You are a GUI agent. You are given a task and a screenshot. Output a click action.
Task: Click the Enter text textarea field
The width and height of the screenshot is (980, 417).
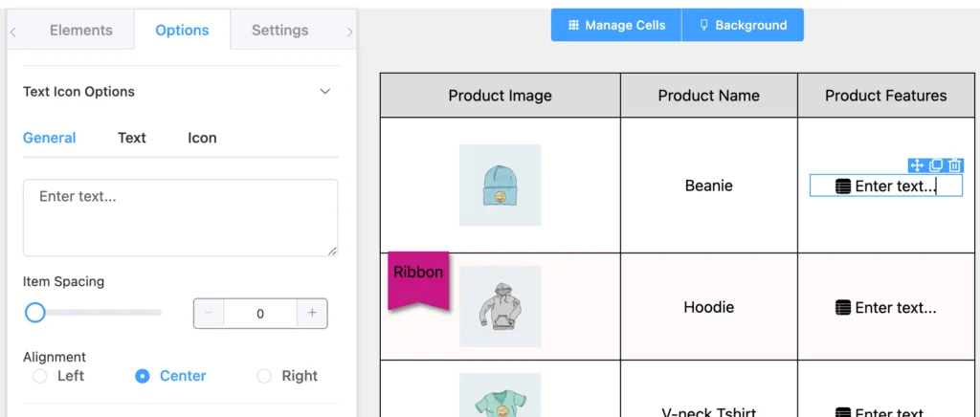pos(181,218)
